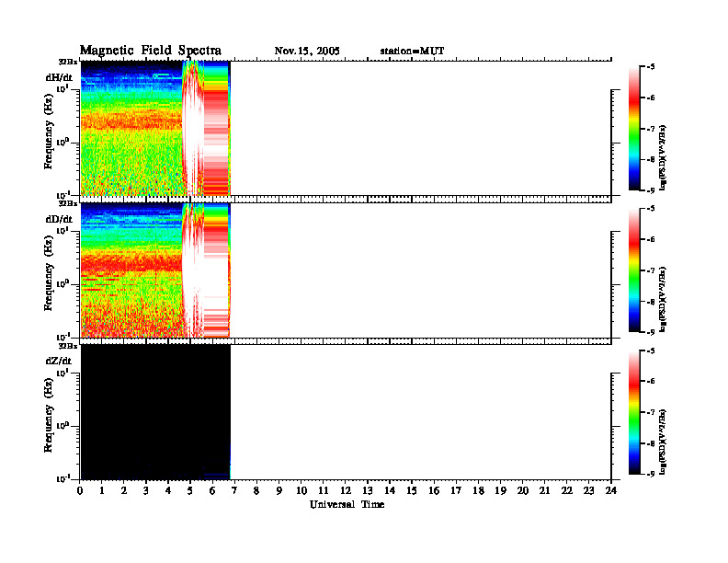This screenshot has width=728, height=563.
Task: Click hour tick label "14" on time axis
Action: click(390, 490)
